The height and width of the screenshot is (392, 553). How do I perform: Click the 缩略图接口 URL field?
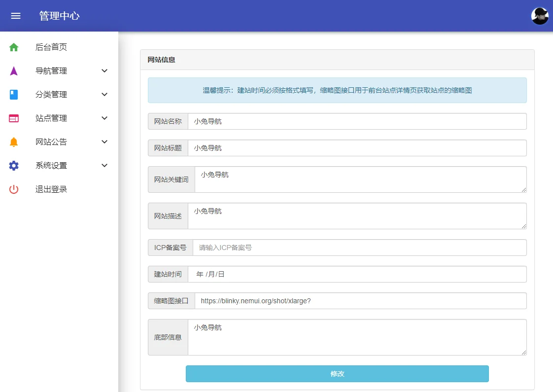coord(360,301)
